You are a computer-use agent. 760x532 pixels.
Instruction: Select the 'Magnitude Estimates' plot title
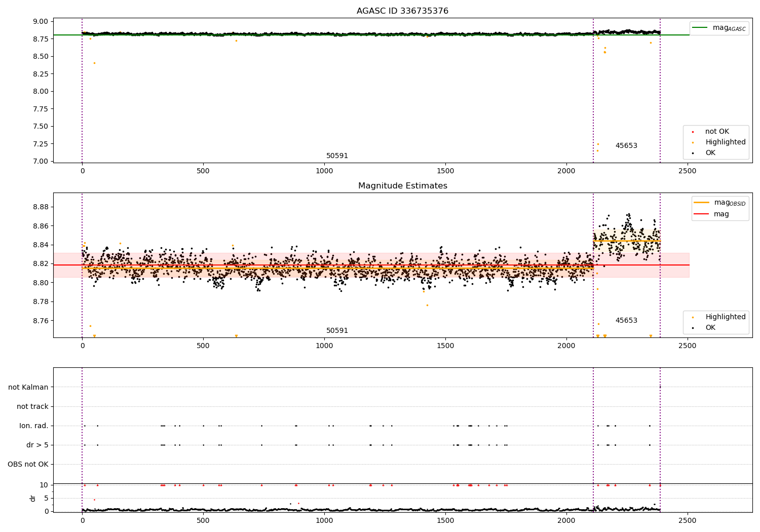click(x=402, y=186)
